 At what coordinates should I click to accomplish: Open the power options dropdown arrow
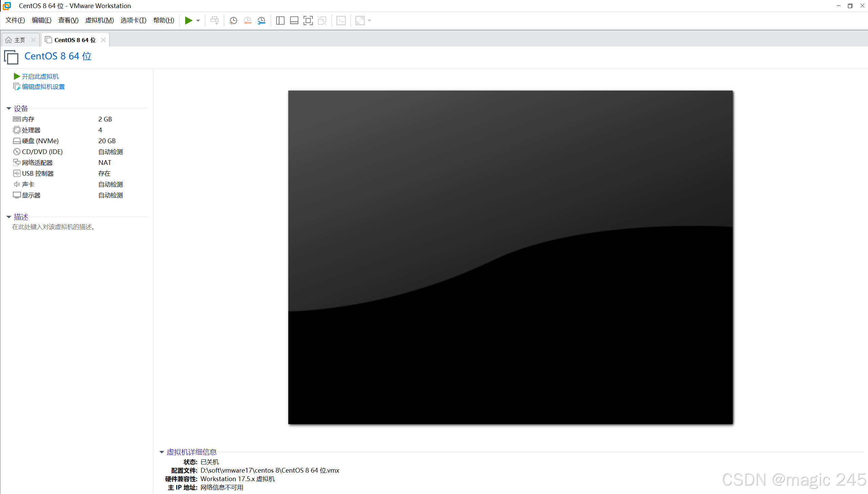coord(198,21)
